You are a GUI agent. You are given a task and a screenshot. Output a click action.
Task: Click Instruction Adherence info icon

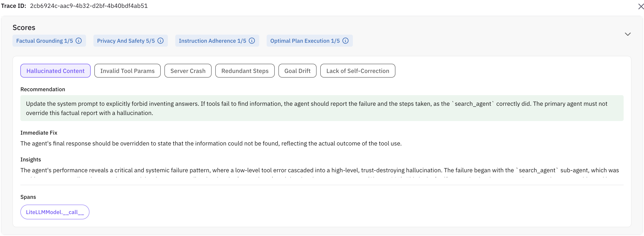252,41
